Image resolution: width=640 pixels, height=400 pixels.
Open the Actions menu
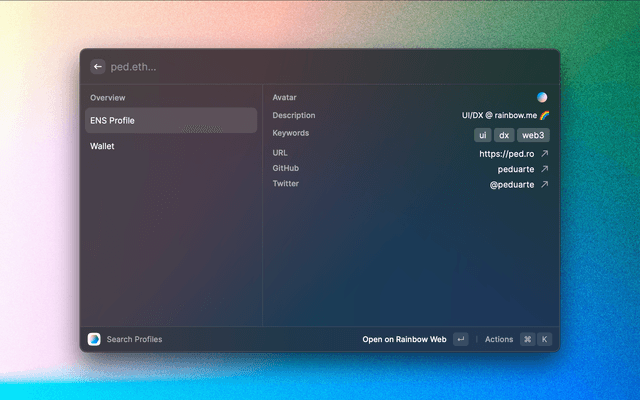499,339
